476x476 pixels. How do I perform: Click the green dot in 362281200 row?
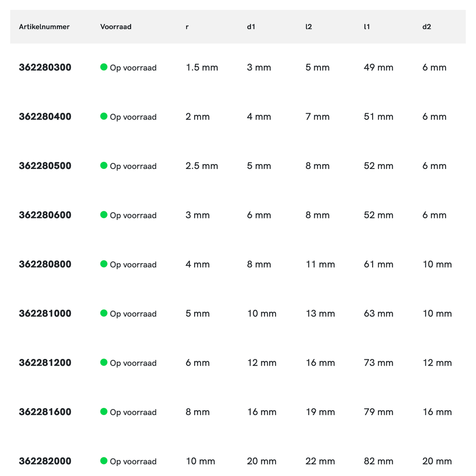pyautogui.click(x=104, y=362)
